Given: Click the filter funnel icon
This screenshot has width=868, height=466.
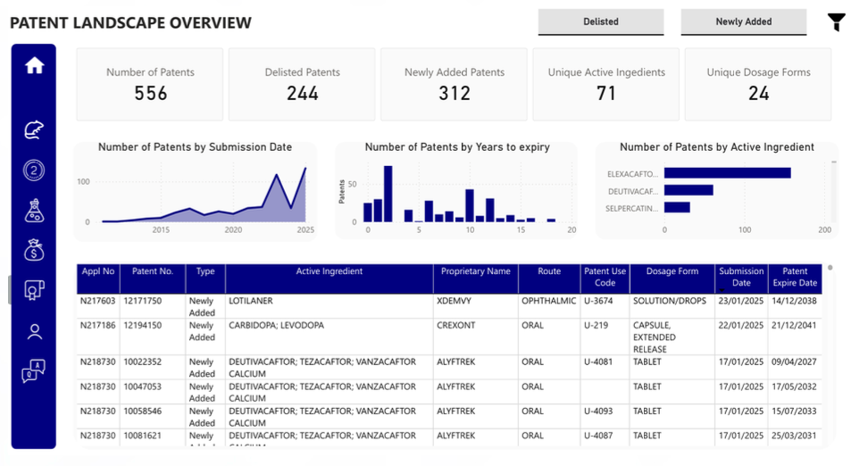Looking at the screenshot, I should 837,22.
